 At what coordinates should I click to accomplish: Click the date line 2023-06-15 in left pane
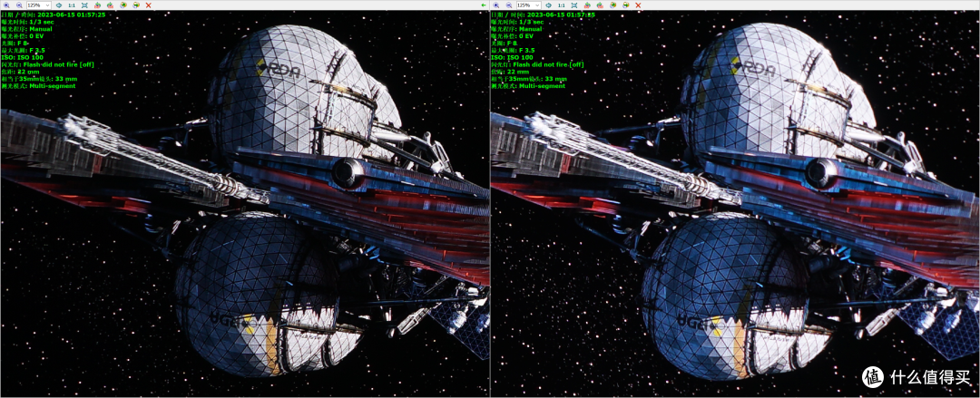click(54, 15)
